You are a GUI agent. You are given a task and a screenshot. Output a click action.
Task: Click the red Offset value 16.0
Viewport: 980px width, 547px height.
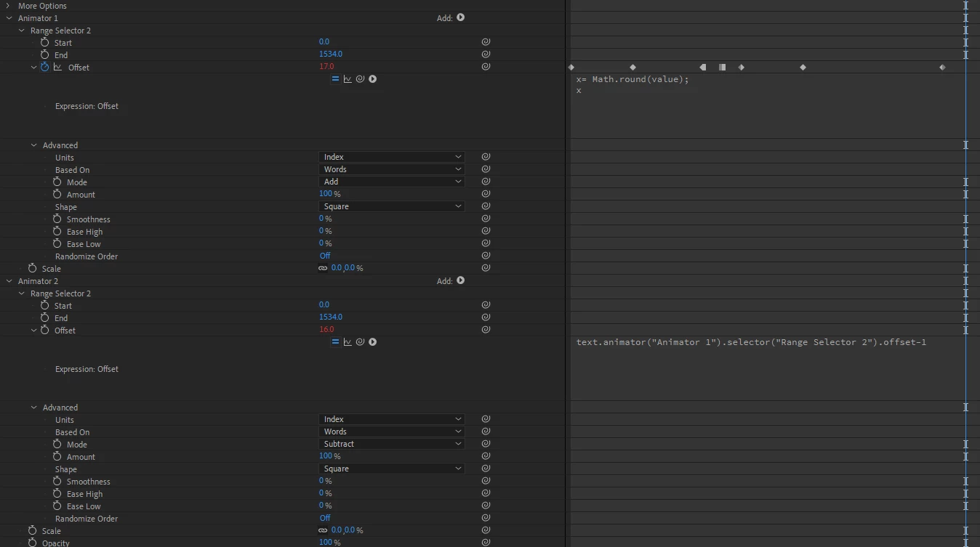pos(326,329)
